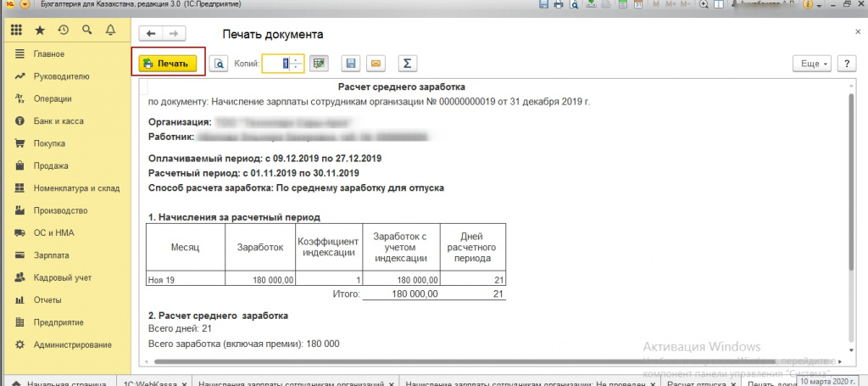Screen dimensions: 868x386
Task: Toggle document editing mode icon
Action: click(x=319, y=64)
